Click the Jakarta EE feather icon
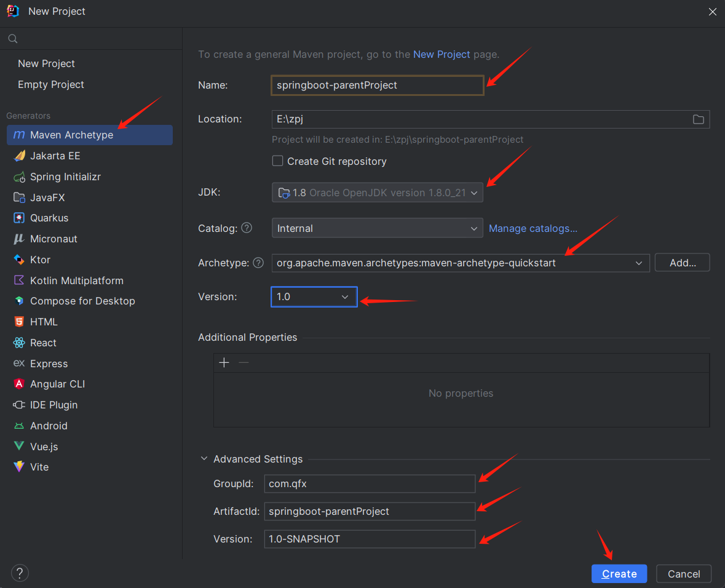 pyautogui.click(x=19, y=156)
